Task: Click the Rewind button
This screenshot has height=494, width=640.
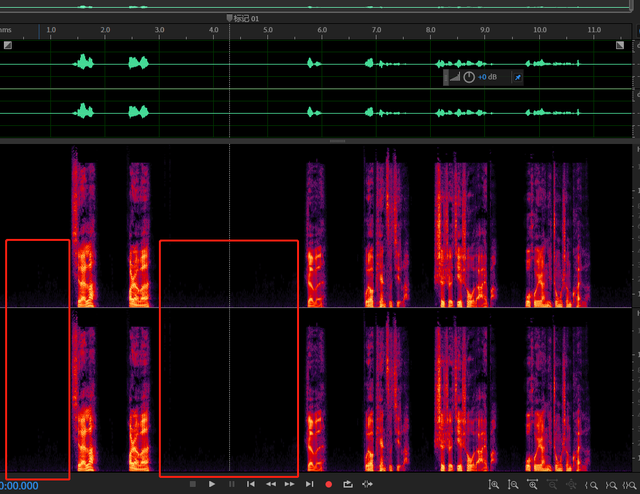Action: [270, 484]
